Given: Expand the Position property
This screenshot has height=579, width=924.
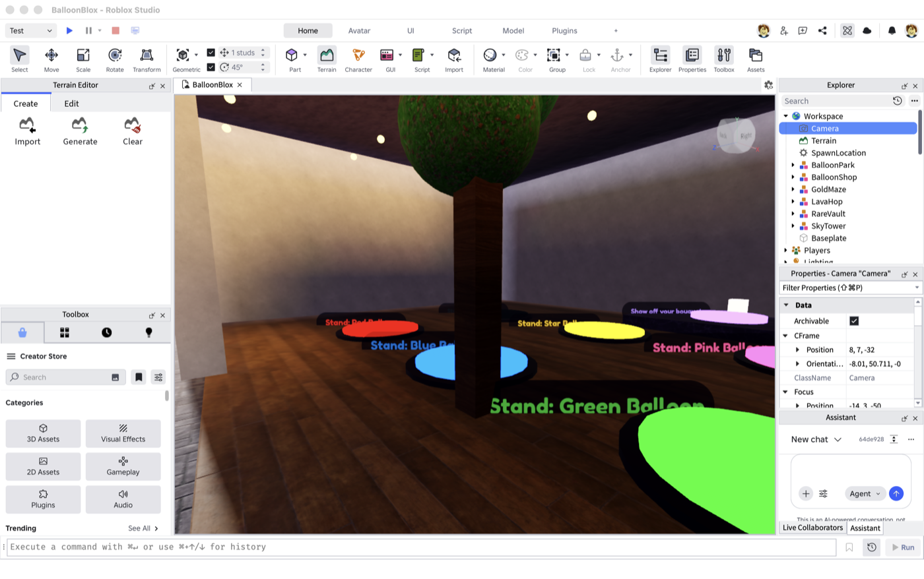Looking at the screenshot, I should [x=798, y=350].
